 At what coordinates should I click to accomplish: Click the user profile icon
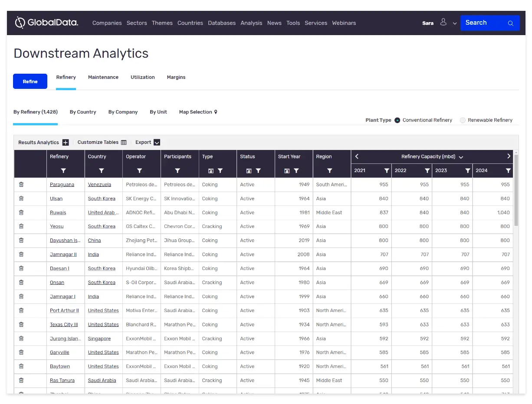(443, 22)
